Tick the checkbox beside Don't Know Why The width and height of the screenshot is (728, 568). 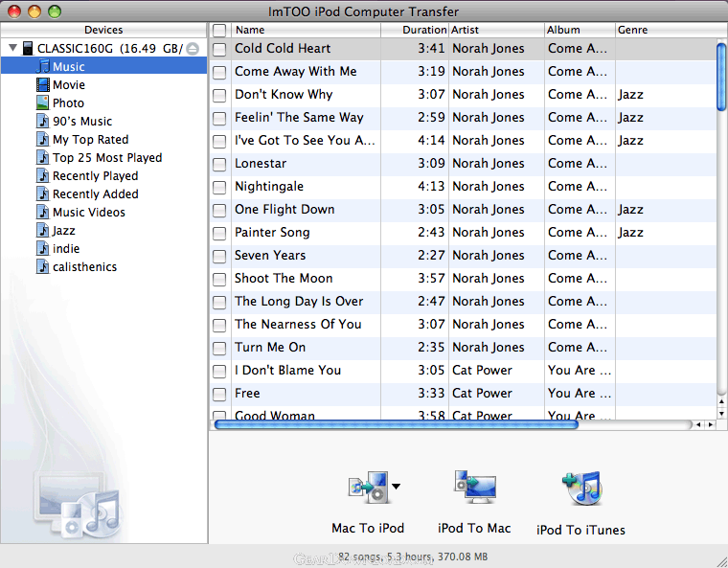coord(219,95)
